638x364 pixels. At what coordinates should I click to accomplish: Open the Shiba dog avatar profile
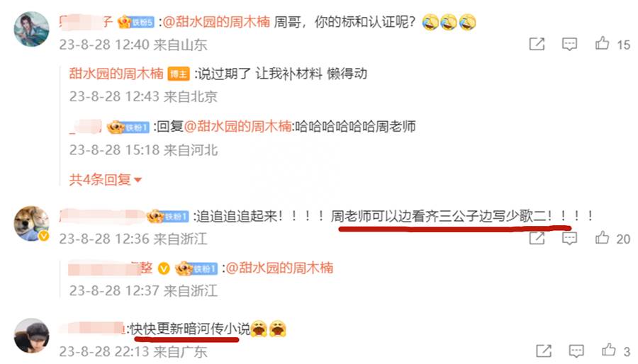[32, 224]
